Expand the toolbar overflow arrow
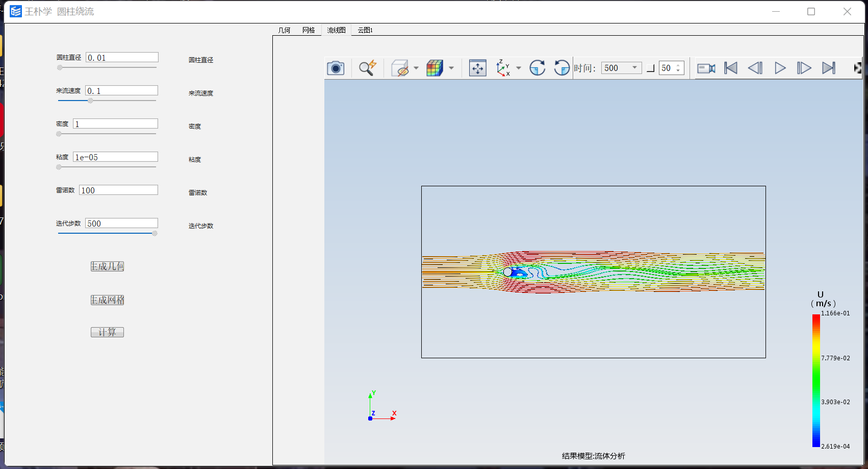This screenshot has height=469, width=868. [x=858, y=68]
